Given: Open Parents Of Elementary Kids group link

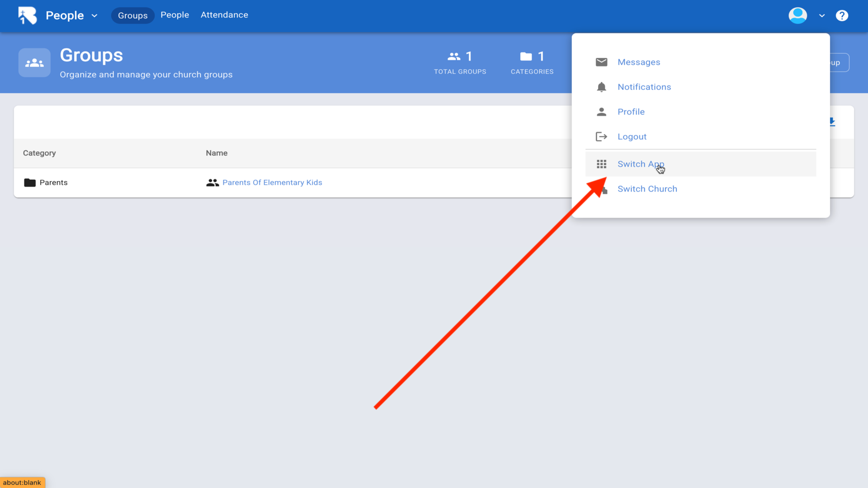Looking at the screenshot, I should pyautogui.click(x=272, y=183).
